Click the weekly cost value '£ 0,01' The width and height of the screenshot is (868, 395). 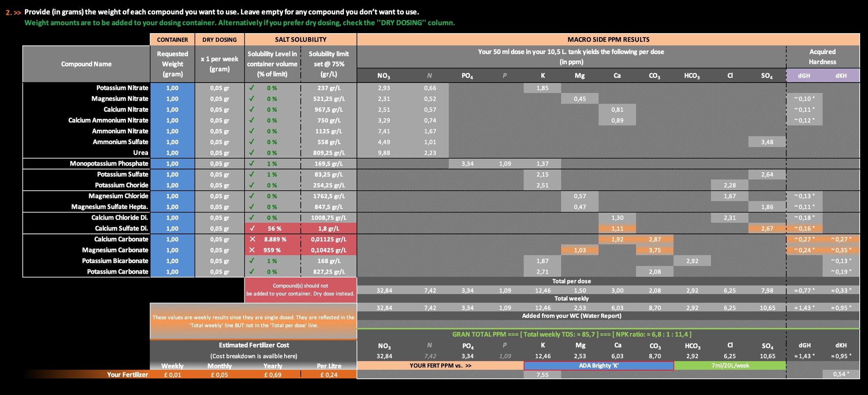pyautogui.click(x=172, y=375)
